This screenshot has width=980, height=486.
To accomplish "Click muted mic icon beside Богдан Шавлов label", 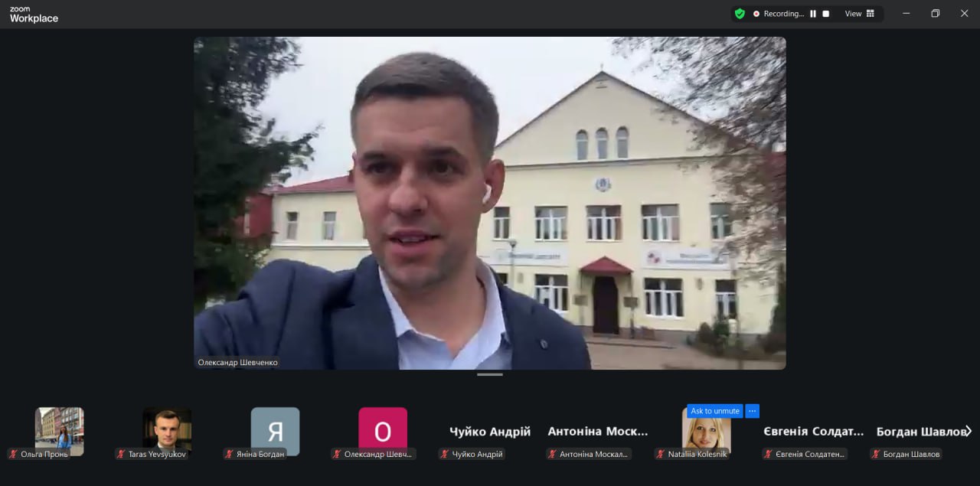I will 875,454.
